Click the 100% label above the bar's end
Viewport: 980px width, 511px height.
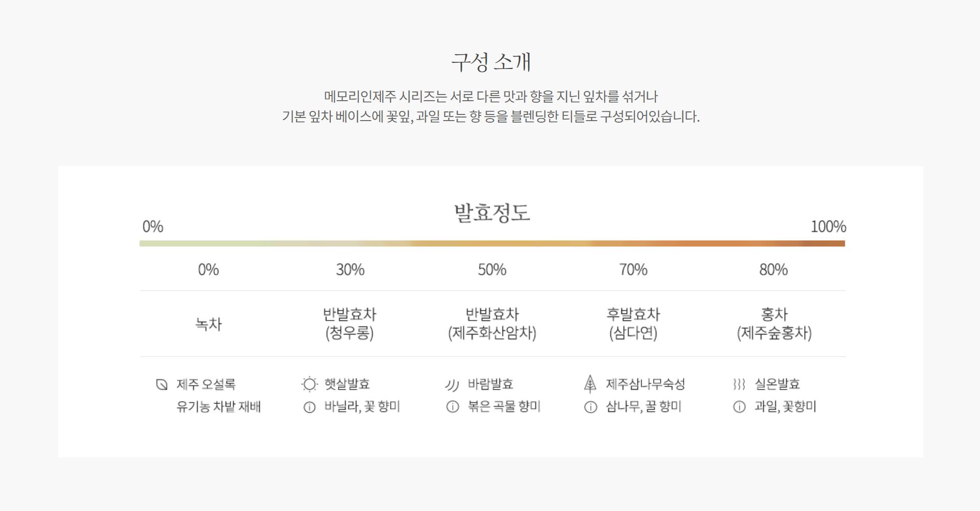click(828, 226)
